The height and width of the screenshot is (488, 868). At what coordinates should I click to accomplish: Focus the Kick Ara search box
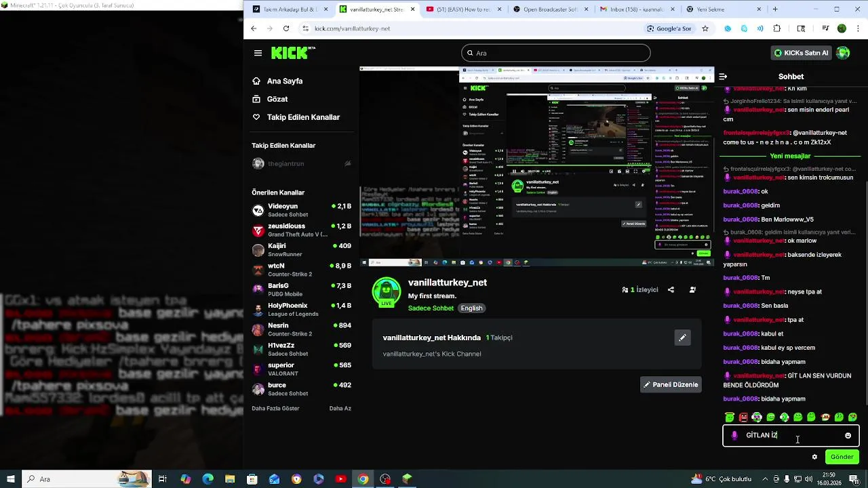click(x=556, y=53)
